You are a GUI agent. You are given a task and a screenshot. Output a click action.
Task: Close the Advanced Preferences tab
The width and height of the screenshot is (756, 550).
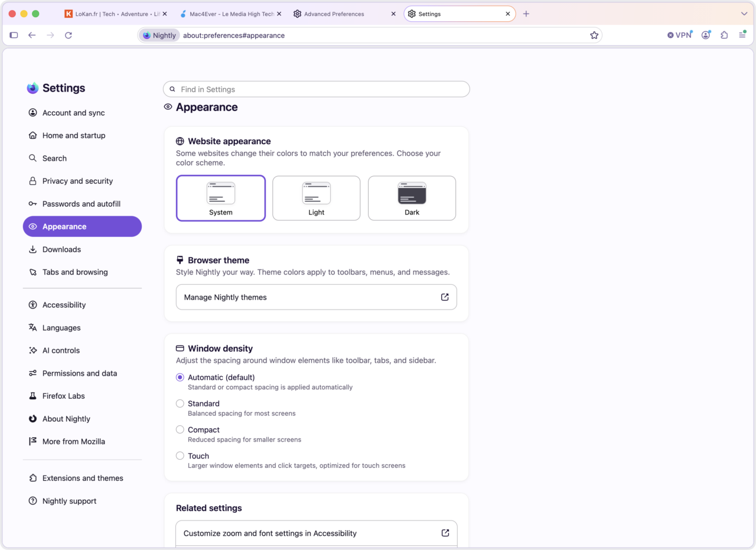[393, 14]
